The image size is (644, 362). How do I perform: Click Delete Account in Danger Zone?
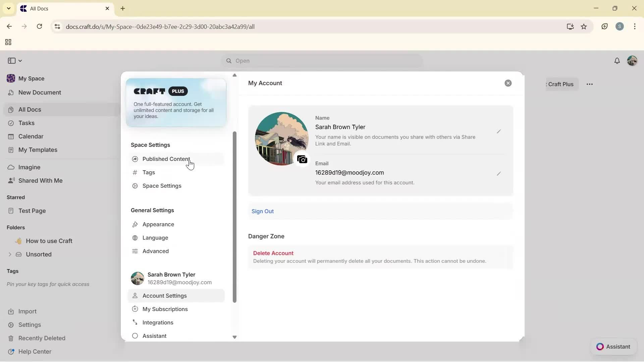click(273, 253)
